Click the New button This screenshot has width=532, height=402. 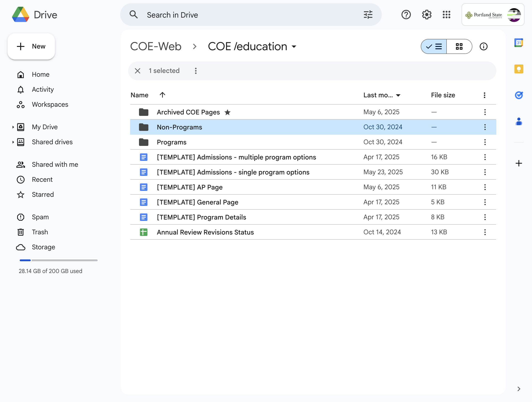coord(31,46)
